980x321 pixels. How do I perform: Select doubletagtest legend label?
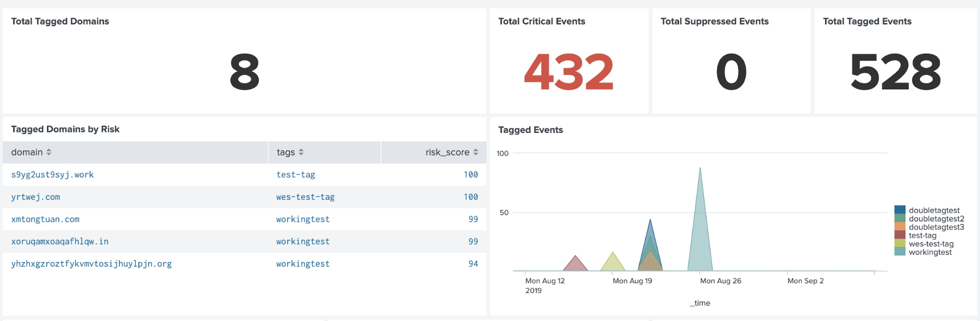(934, 210)
